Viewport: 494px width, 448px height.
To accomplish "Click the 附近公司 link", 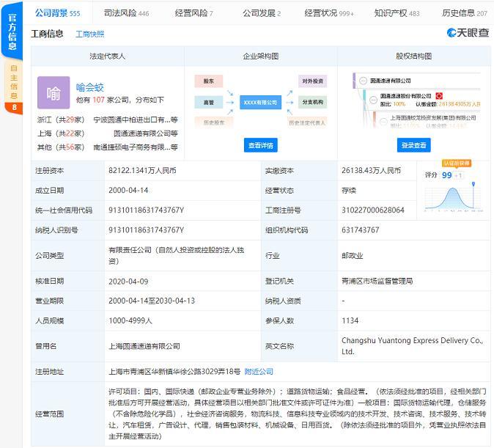I will click(259, 372).
